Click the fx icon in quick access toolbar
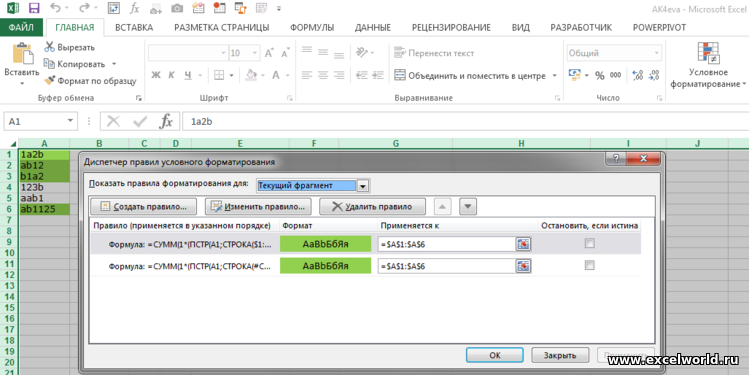The image size is (749, 375). [x=135, y=8]
